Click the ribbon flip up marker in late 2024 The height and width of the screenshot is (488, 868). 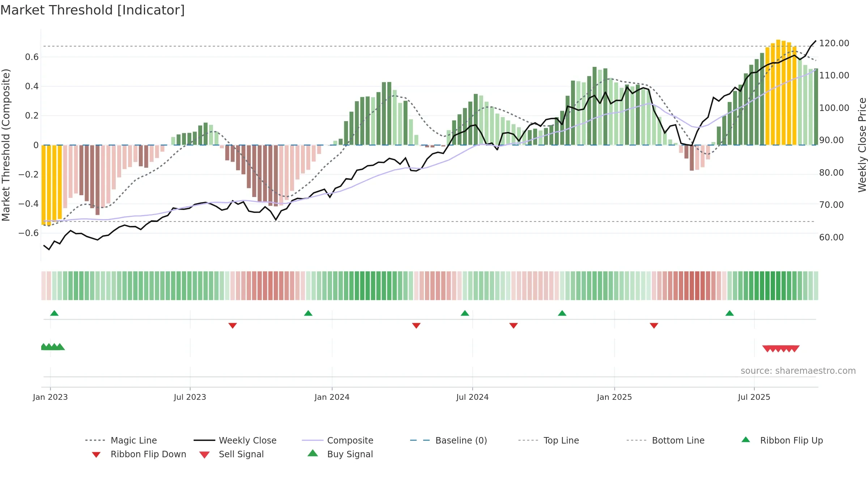click(x=562, y=313)
